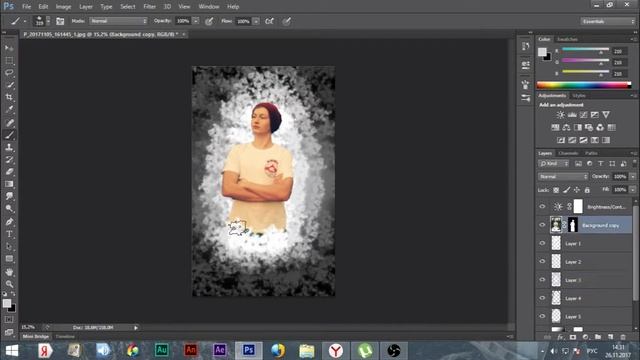640x360 pixels.
Task: Select the History Brush tool
Action: point(9,160)
